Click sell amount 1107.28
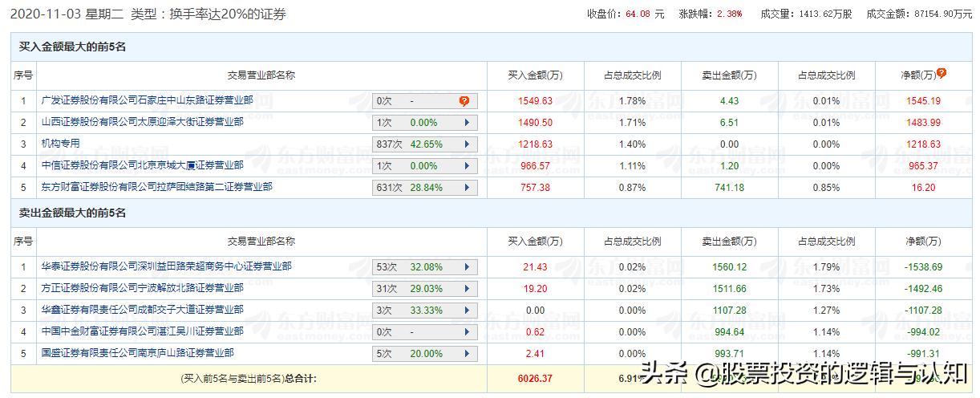 click(x=729, y=311)
